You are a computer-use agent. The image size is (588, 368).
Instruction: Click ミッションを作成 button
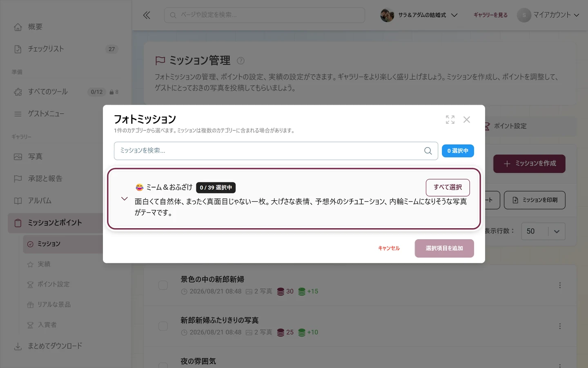point(529,164)
